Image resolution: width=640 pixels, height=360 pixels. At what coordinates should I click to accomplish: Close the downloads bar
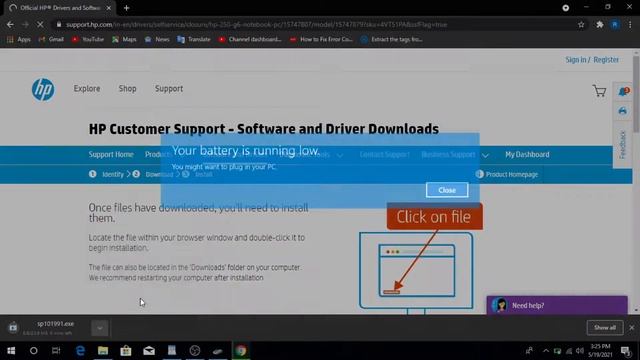[x=632, y=327]
